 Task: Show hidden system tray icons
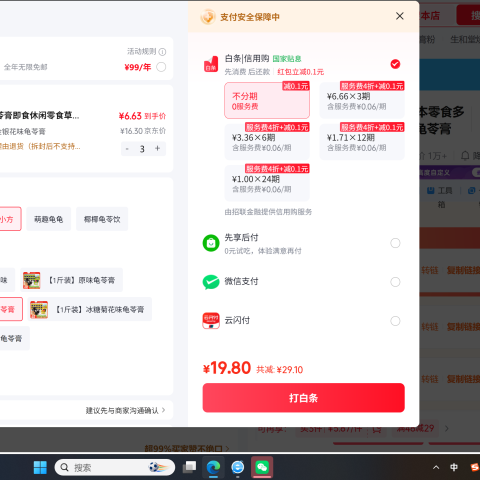pyautogui.click(x=436, y=467)
